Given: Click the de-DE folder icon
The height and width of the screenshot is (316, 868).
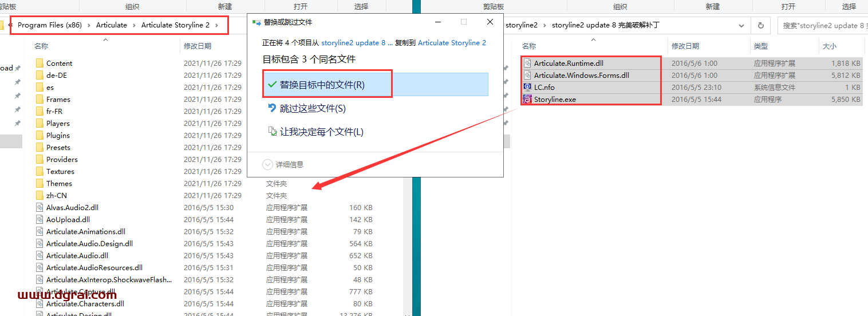Looking at the screenshot, I should [x=40, y=75].
